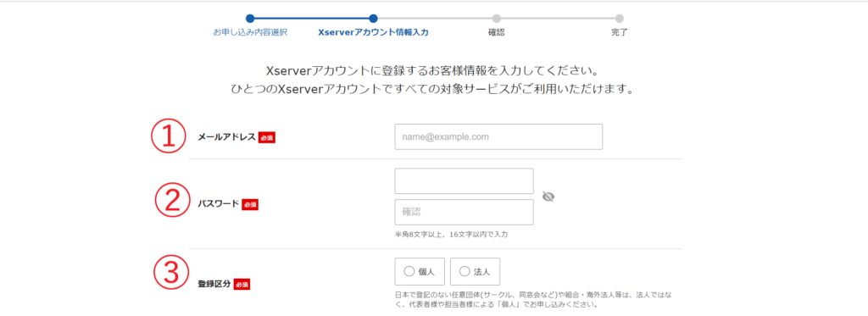Click the first password input field
The height and width of the screenshot is (316, 868).
[464, 181]
